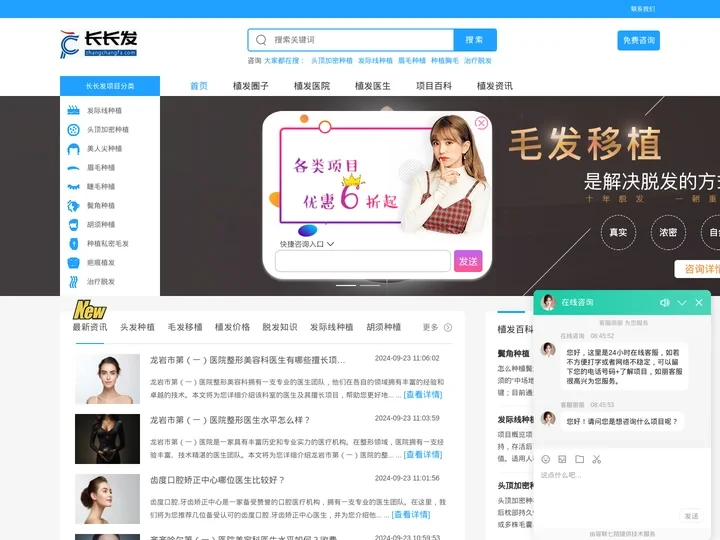The image size is (720, 540).
Task: Open the 植发医生 navigation tab
Action: 373,86
